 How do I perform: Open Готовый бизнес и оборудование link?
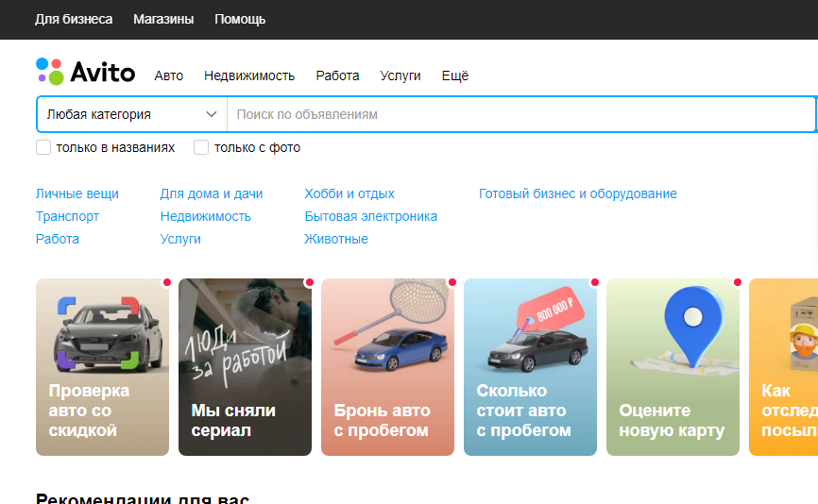578,193
